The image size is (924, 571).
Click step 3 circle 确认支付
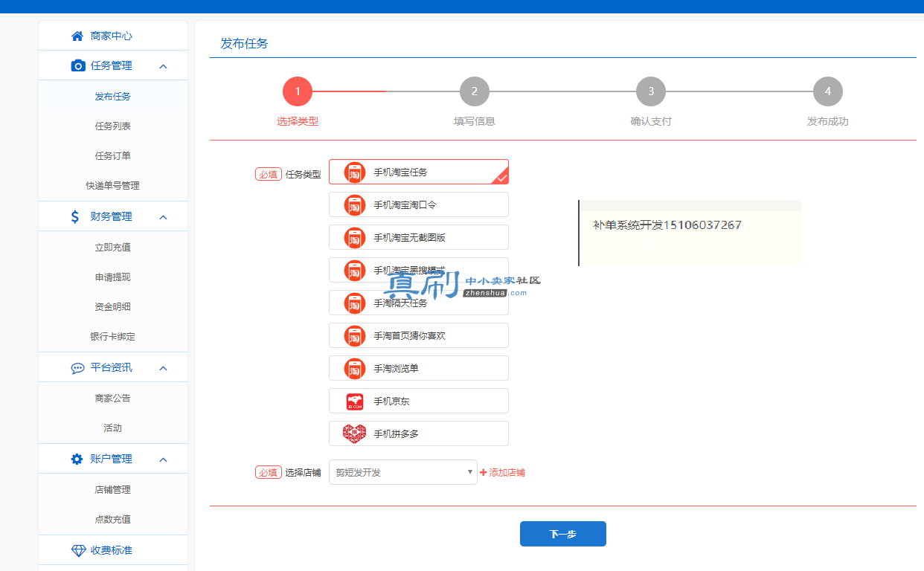pyautogui.click(x=651, y=91)
